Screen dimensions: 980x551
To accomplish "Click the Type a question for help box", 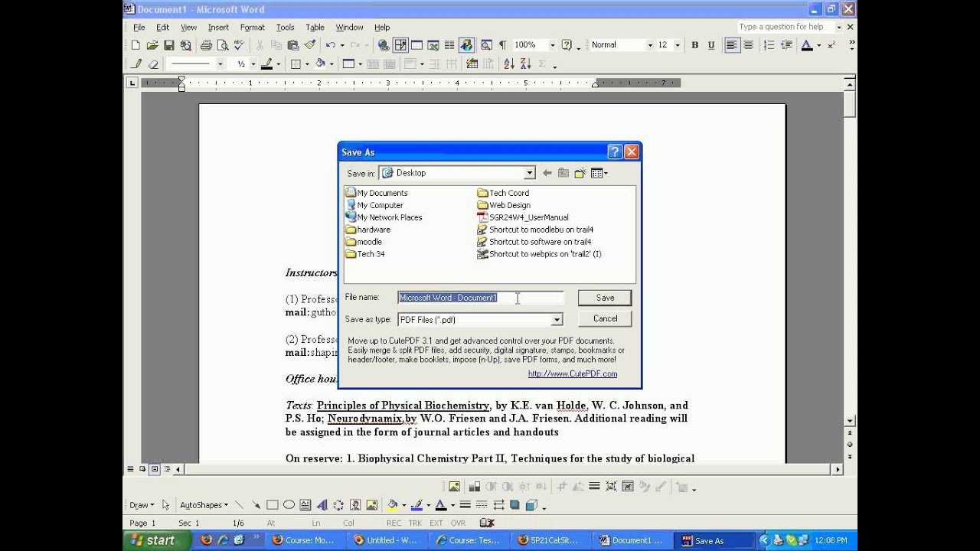I will (784, 27).
